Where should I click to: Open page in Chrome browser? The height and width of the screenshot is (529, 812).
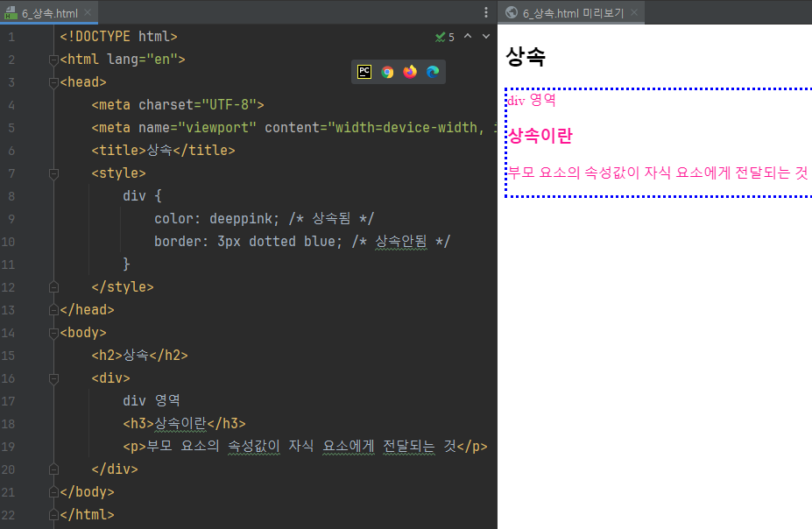tap(387, 72)
